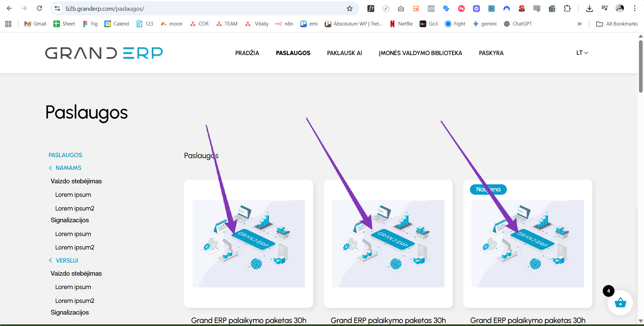Image resolution: width=644 pixels, height=326 pixels.
Task: Select the first Vaizdo stebėjimas sidebar link
Action: coord(76,181)
